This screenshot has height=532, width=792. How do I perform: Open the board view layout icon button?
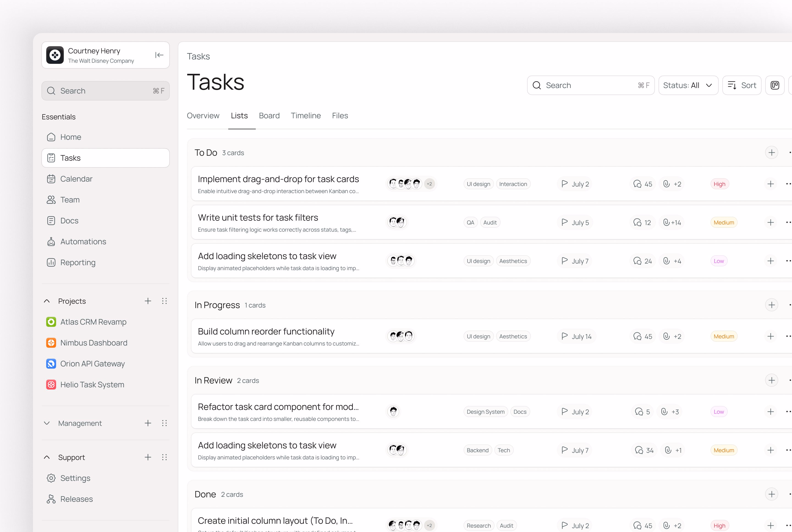[x=775, y=85]
